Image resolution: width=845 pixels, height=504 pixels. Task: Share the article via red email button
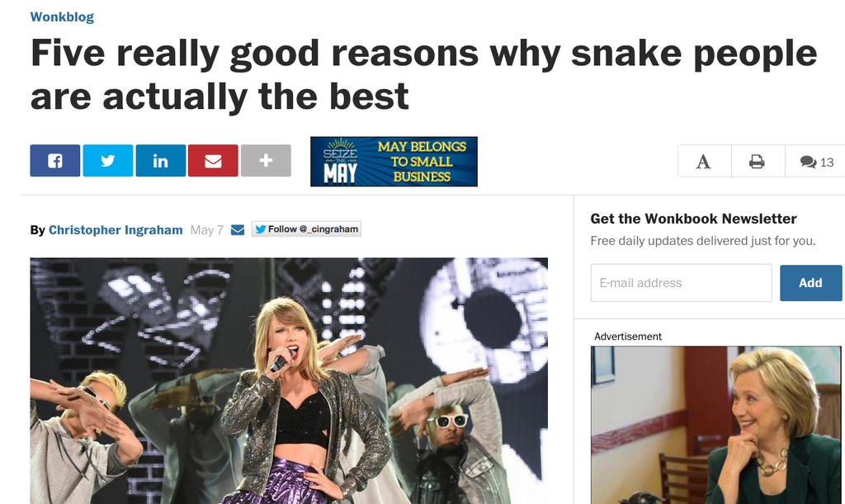(213, 161)
